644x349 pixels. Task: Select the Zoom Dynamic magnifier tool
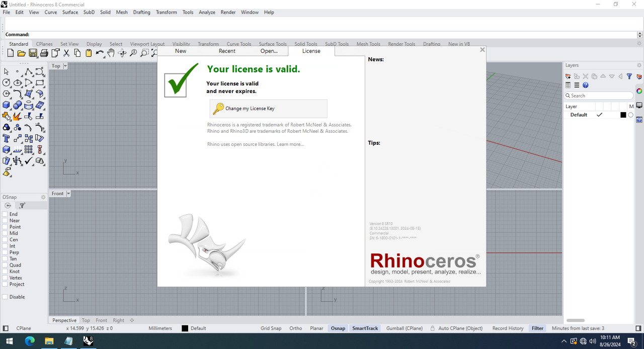coord(133,53)
